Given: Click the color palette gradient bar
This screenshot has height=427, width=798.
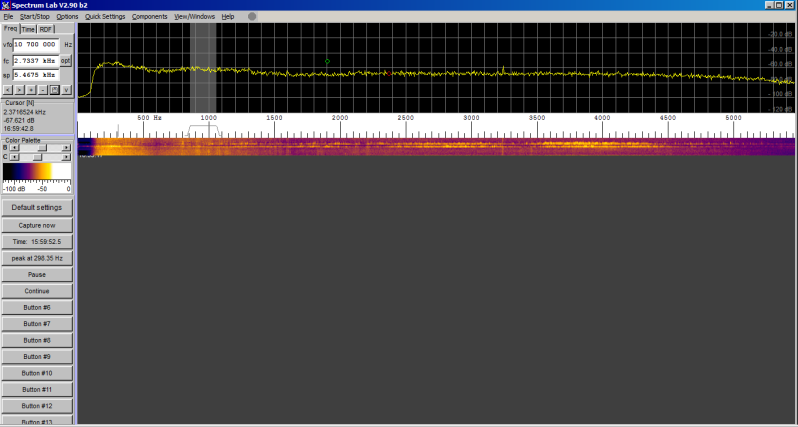Looking at the screenshot, I should 37,172.
